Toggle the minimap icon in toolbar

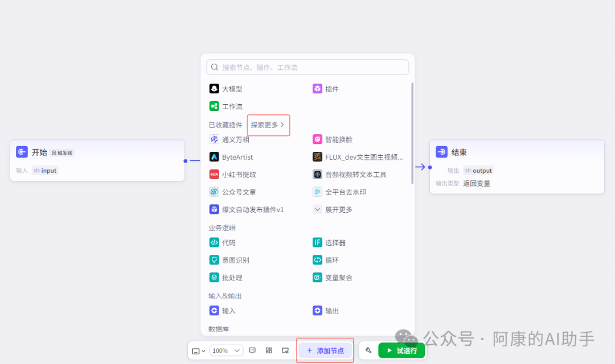click(285, 350)
